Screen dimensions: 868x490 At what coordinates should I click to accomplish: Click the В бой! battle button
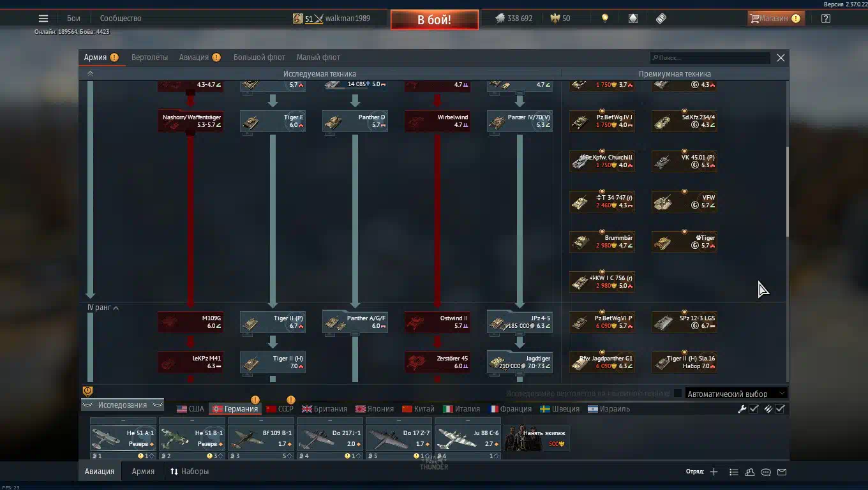(x=435, y=20)
